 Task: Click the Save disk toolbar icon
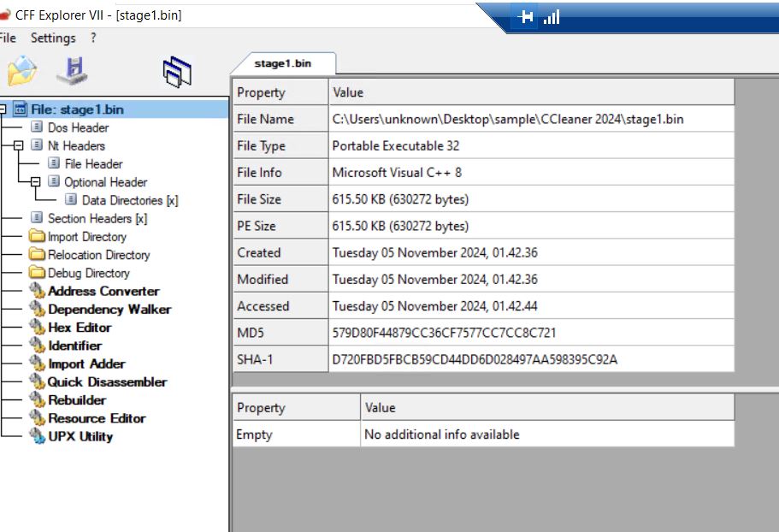click(72, 72)
